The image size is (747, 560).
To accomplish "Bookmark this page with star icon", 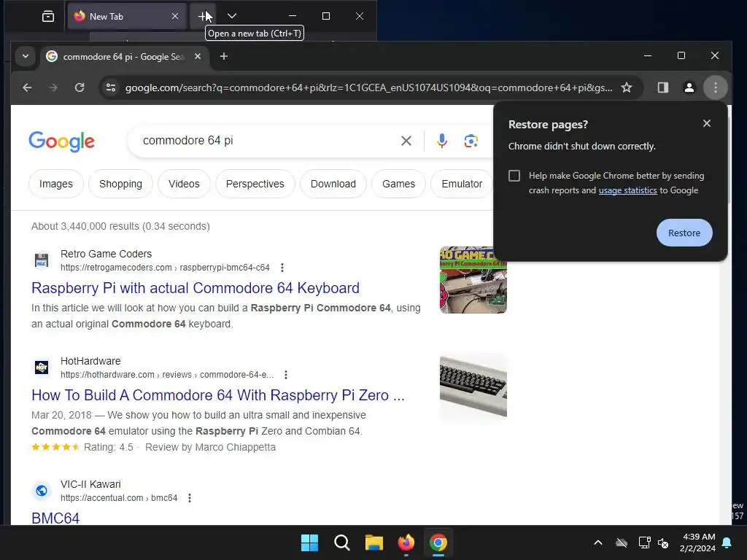I will [627, 87].
